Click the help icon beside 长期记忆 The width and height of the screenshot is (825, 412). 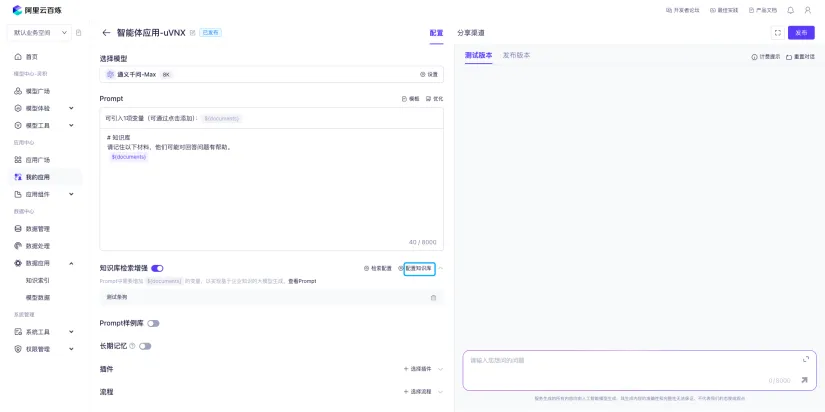click(x=132, y=346)
